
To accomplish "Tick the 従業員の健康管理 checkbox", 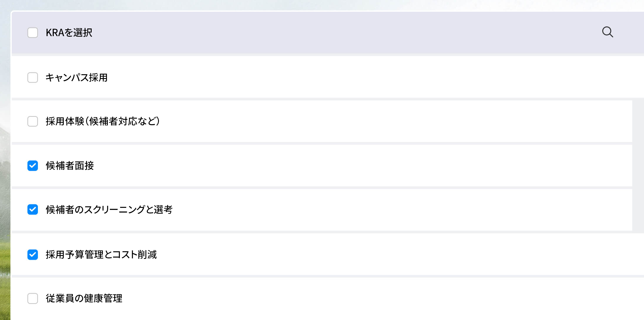I will tap(33, 298).
